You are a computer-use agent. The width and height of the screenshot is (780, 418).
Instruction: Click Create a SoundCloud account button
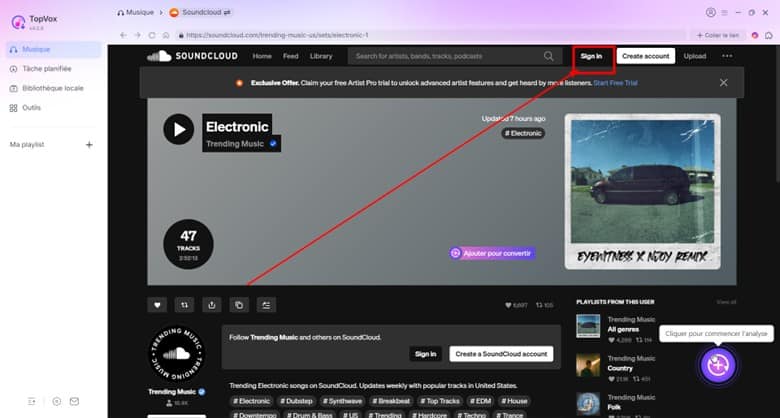501,354
